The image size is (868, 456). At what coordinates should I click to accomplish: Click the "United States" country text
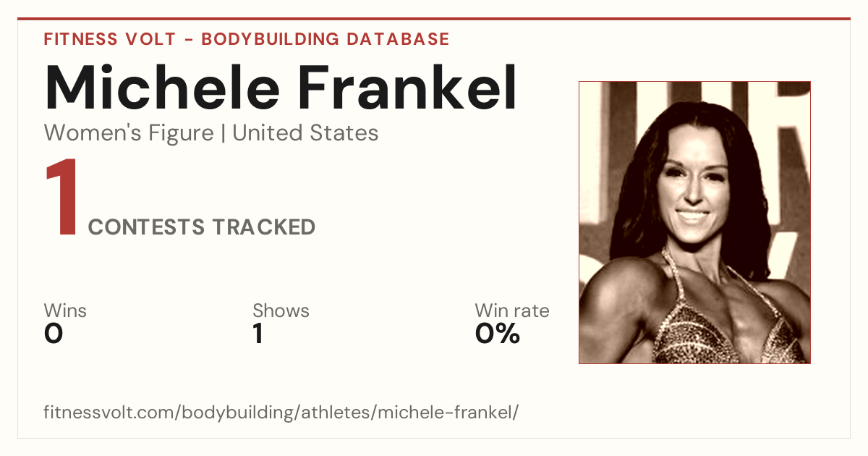click(x=305, y=133)
